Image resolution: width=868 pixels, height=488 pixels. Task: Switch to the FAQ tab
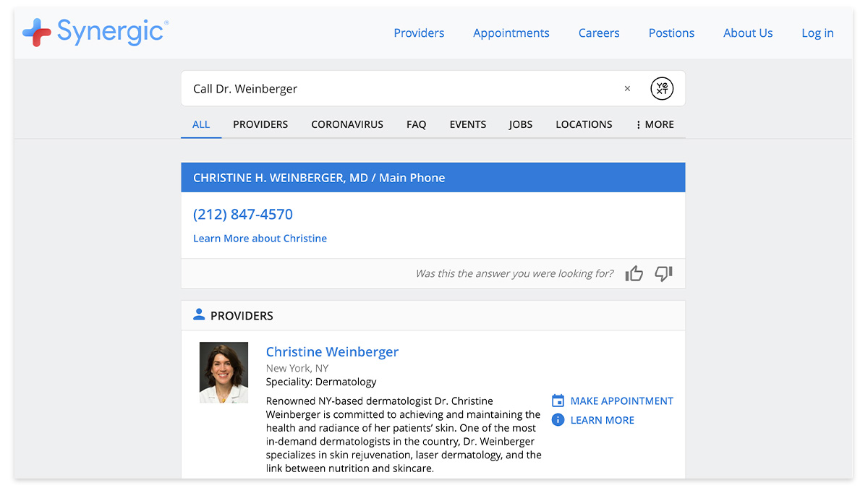[x=416, y=124]
